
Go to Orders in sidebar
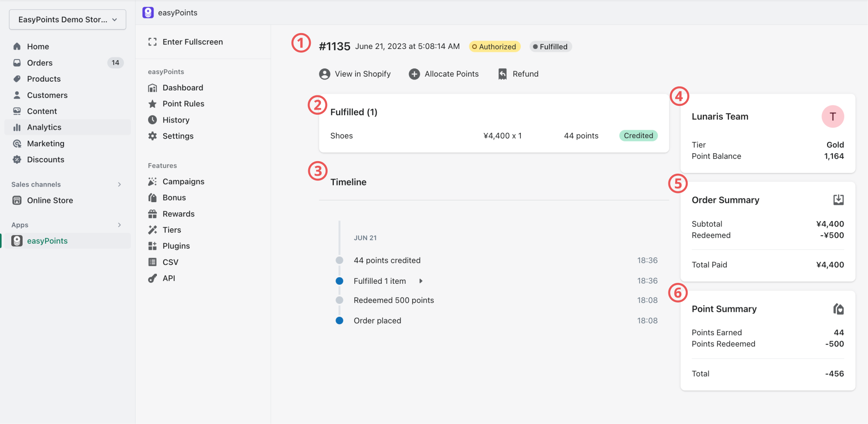tap(40, 63)
